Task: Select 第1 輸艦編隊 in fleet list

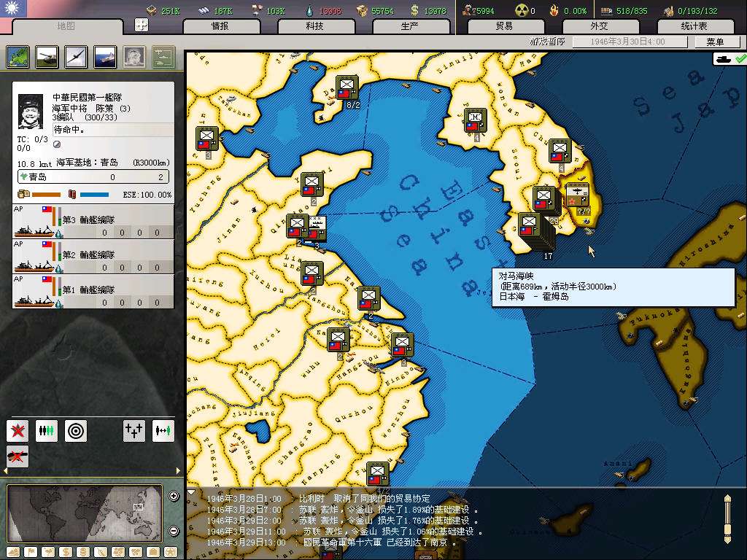Action: (x=93, y=292)
